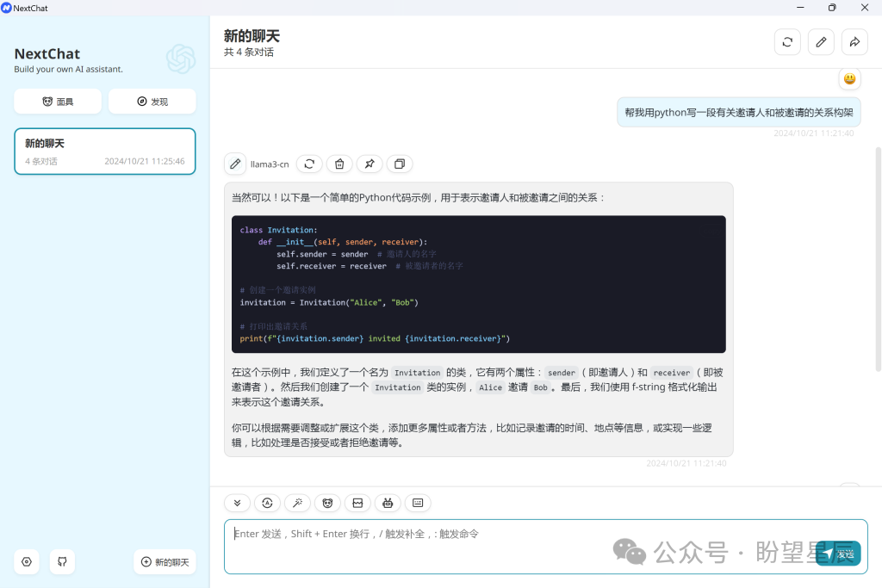Click the 新的聊天 chat header title
This screenshot has height=588, width=882.
252,36
